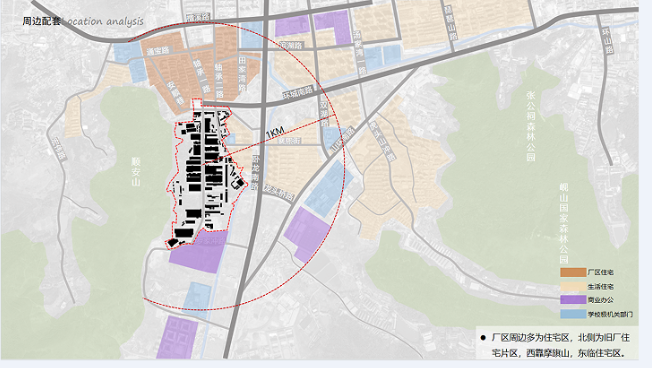
Task: Click the purple 商业办公 legend swatch
Action: coord(573,300)
